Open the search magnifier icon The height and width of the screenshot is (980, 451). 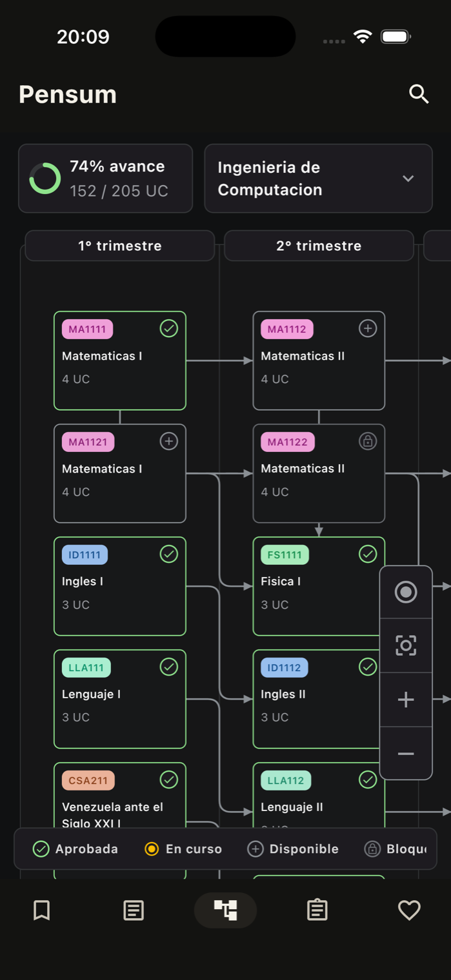(x=419, y=94)
